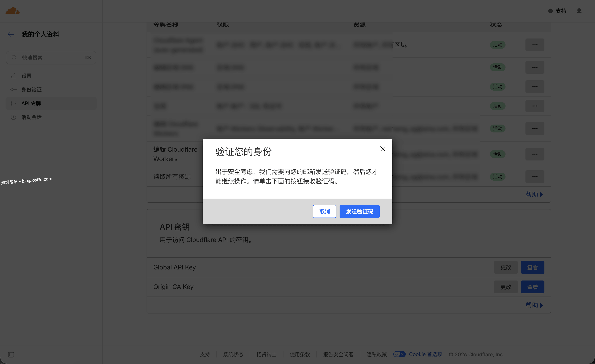
Task: Select API 令牌 in the sidebar
Action: 51,103
